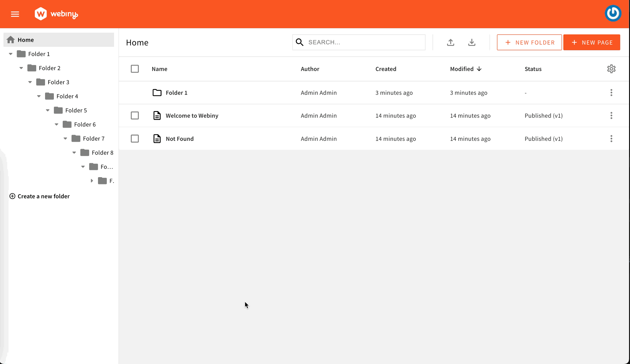This screenshot has height=364, width=630.
Task: Click the export/download pages icon
Action: pyautogui.click(x=472, y=42)
